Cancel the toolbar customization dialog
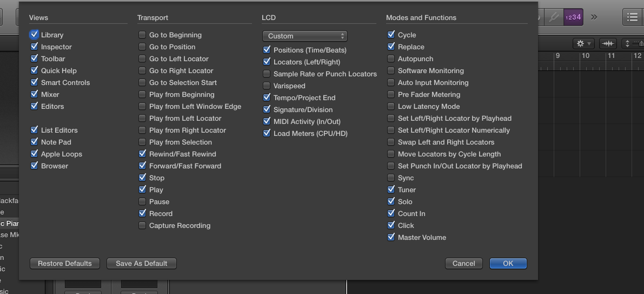Image resolution: width=644 pixels, height=294 pixels. [x=463, y=263]
